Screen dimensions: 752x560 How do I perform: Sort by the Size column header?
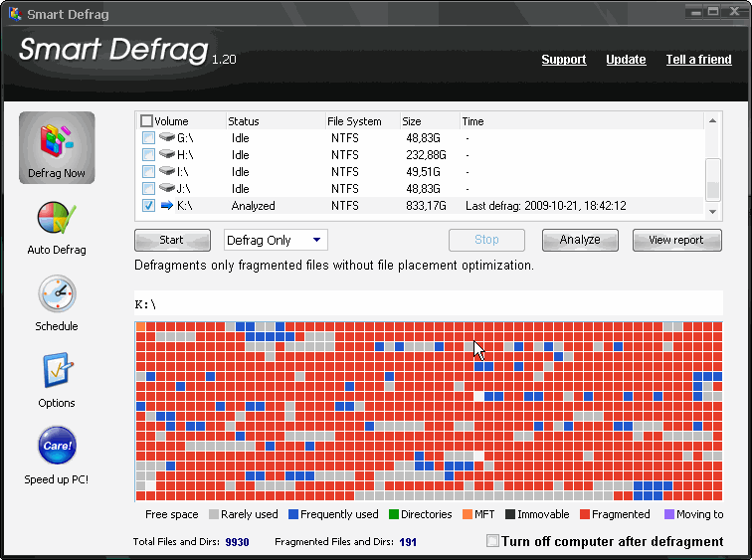point(414,121)
